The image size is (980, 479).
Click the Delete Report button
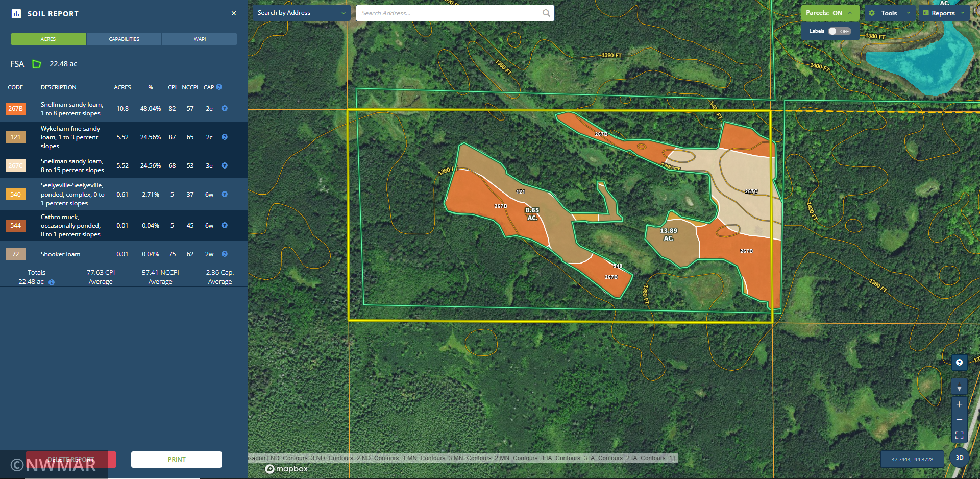tap(71, 460)
